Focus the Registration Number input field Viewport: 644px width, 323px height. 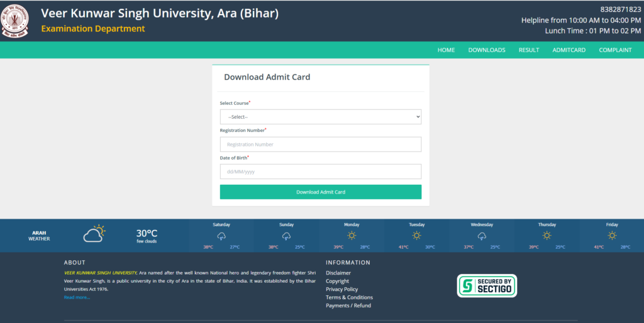pyautogui.click(x=320, y=145)
